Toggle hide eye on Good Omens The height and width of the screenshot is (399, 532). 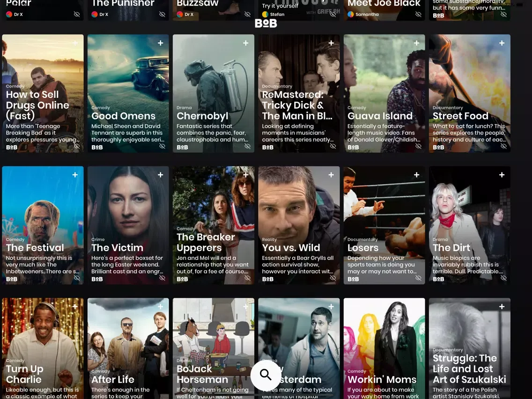point(162,146)
